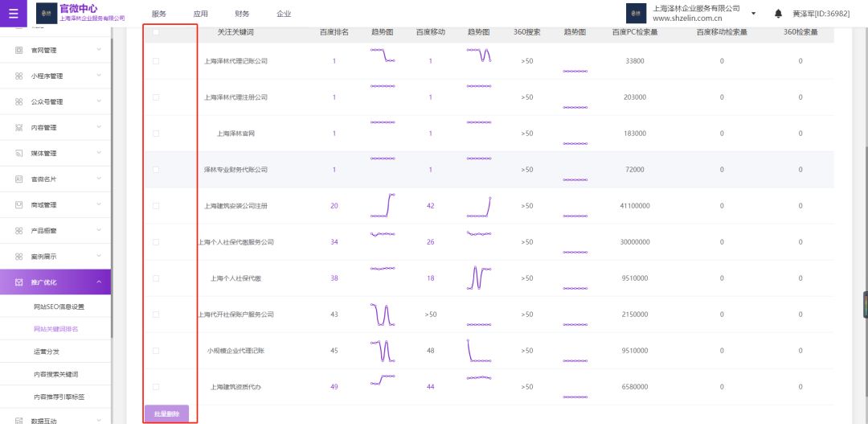Click the 官微名片 sidebar icon
Viewport: 868px width, 424px height.
tap(19, 179)
